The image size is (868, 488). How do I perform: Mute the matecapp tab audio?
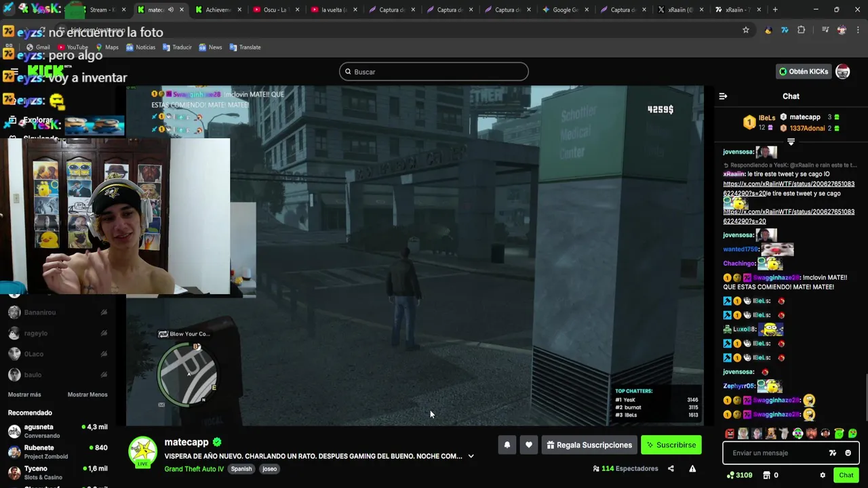coord(171,10)
